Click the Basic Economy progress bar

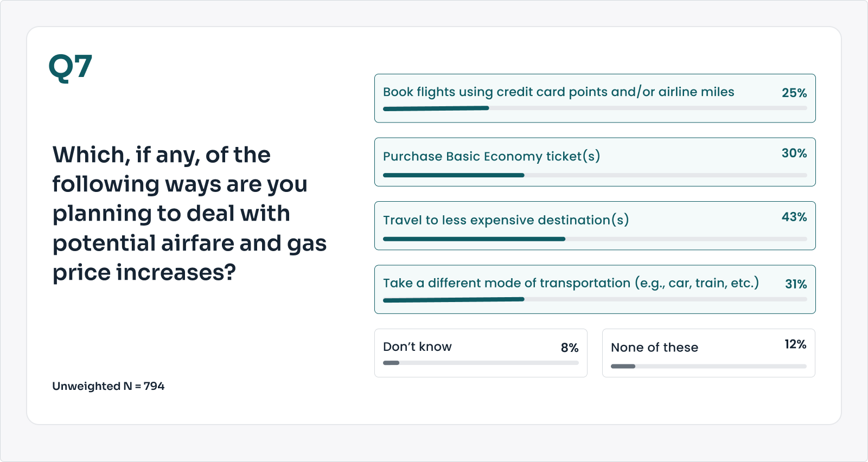click(595, 175)
